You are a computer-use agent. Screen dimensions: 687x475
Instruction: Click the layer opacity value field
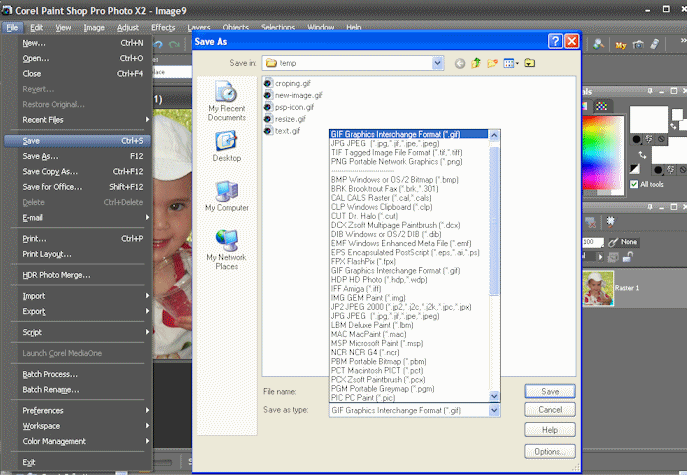click(593, 242)
